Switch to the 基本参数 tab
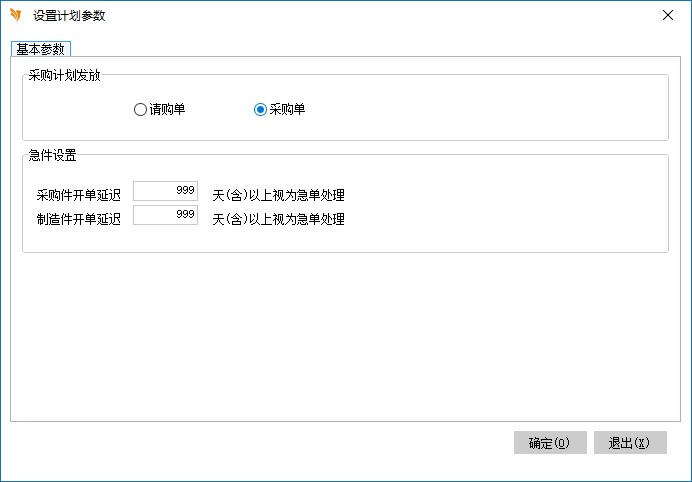692x482 pixels. coord(41,49)
